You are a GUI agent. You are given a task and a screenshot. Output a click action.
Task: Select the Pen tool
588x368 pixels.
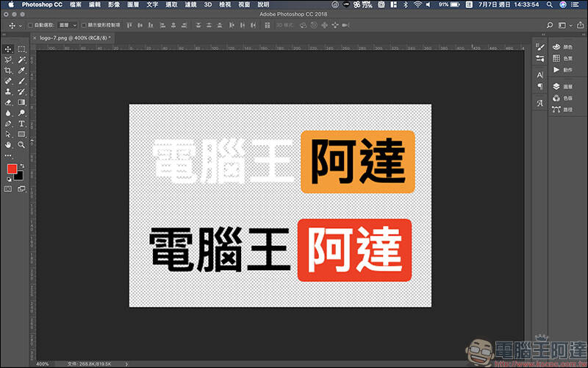pos(8,124)
